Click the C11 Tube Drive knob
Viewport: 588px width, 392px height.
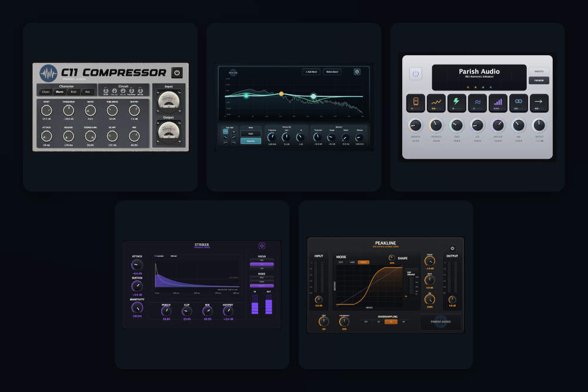tap(112, 110)
